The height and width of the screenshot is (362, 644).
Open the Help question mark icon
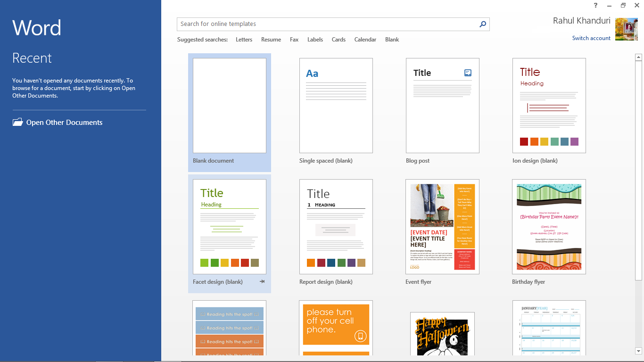tap(596, 5)
